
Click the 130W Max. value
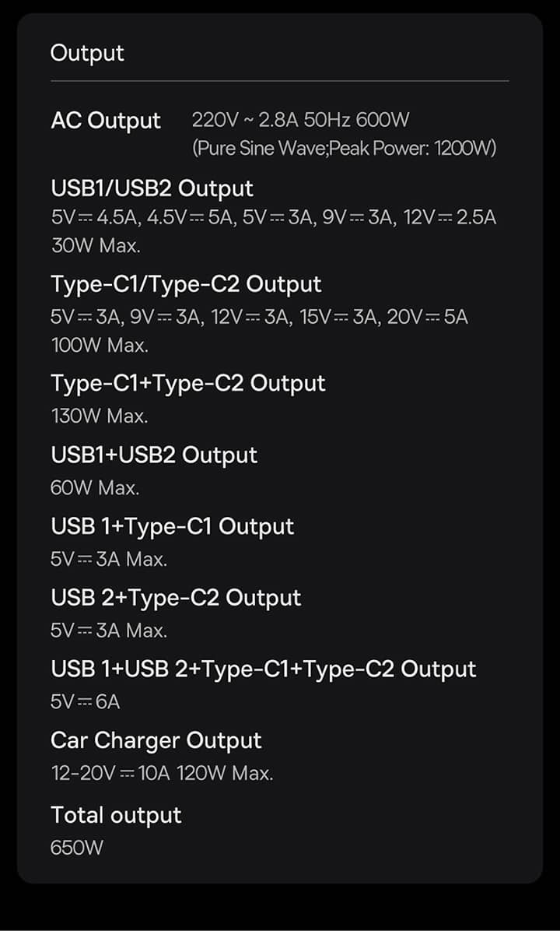coord(99,416)
